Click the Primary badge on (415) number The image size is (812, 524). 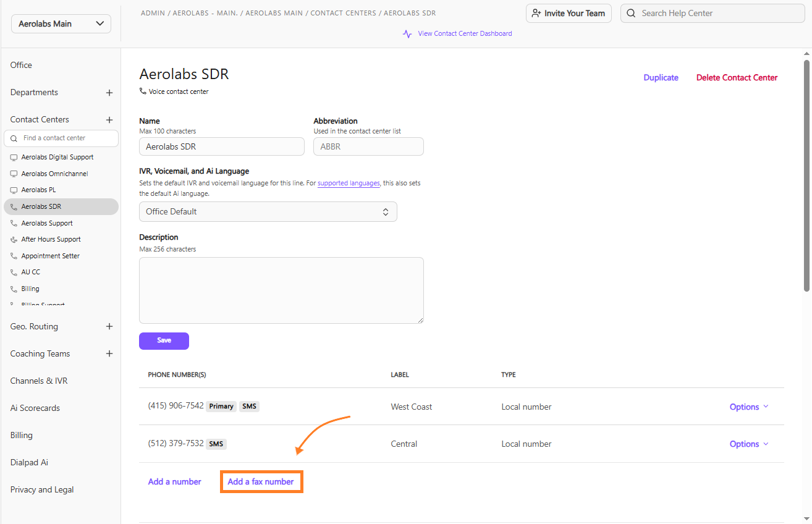click(221, 406)
